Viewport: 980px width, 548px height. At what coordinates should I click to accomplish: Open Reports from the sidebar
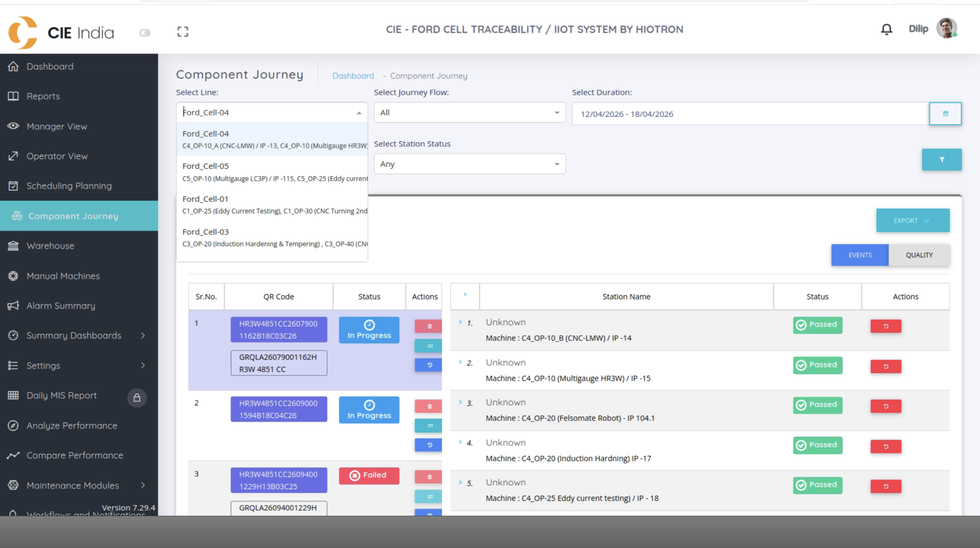(79, 96)
